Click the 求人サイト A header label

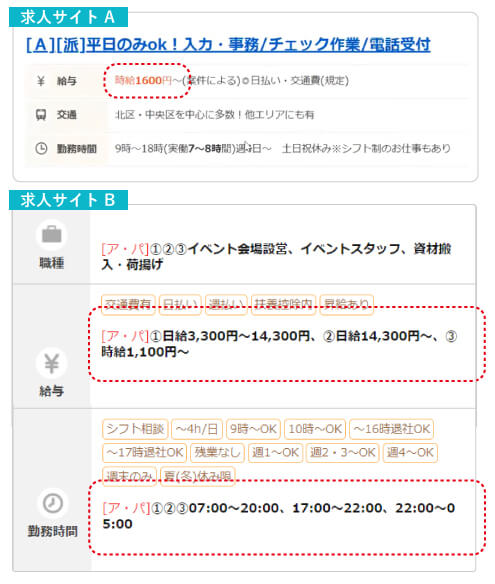[68, 17]
